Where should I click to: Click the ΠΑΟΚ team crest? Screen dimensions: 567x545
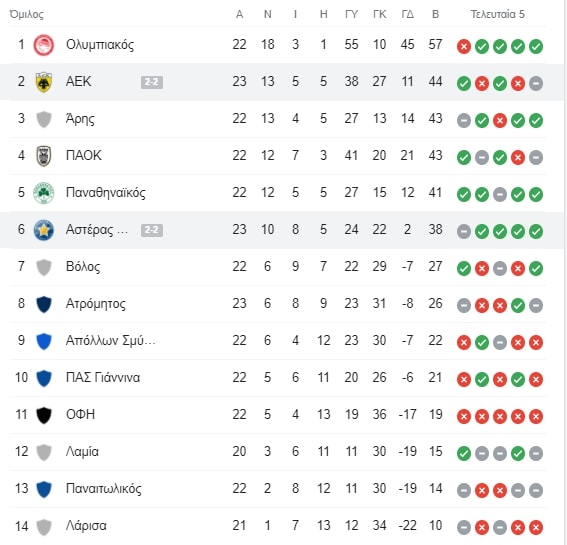(44, 156)
